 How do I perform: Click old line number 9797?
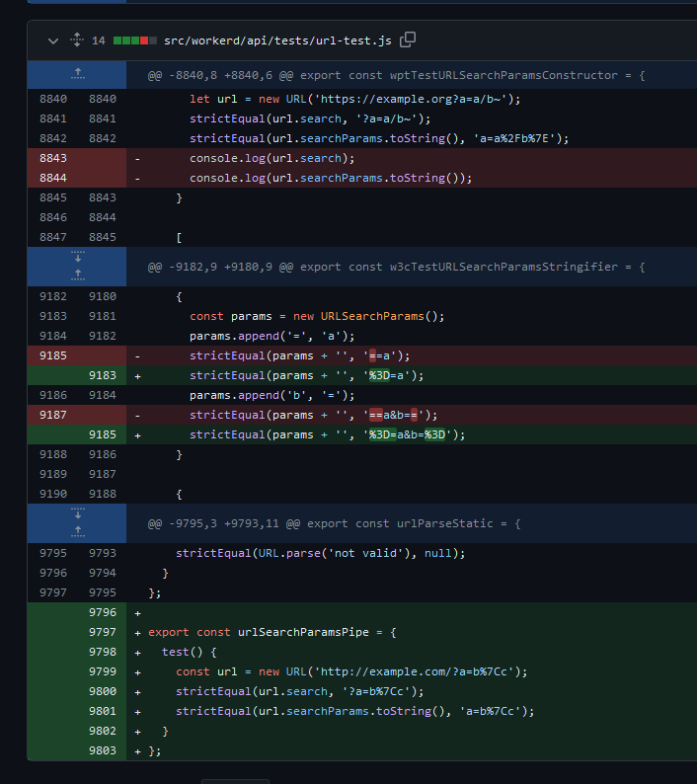point(53,592)
